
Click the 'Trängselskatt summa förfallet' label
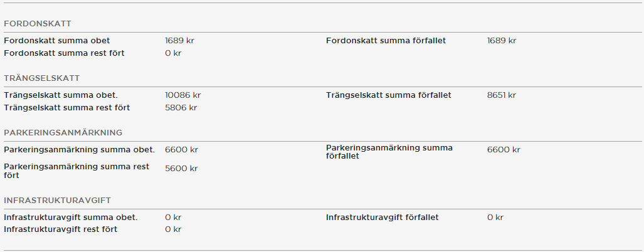pyautogui.click(x=388, y=95)
